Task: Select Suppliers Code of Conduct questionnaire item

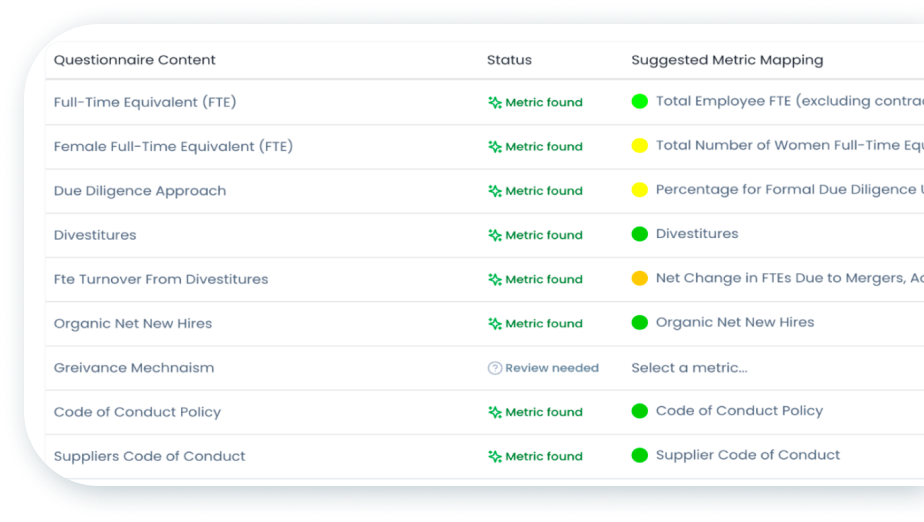Action: 149,456
